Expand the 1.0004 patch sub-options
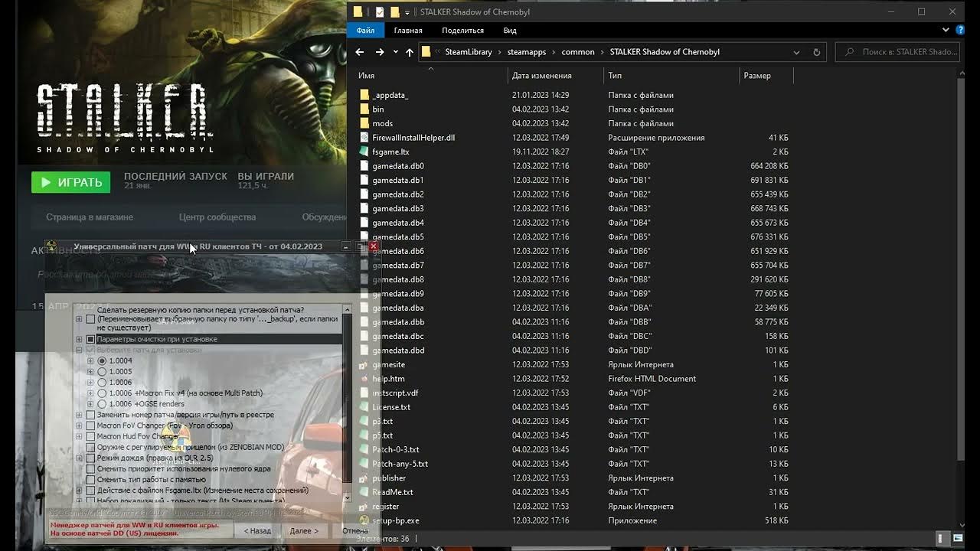 coord(90,360)
